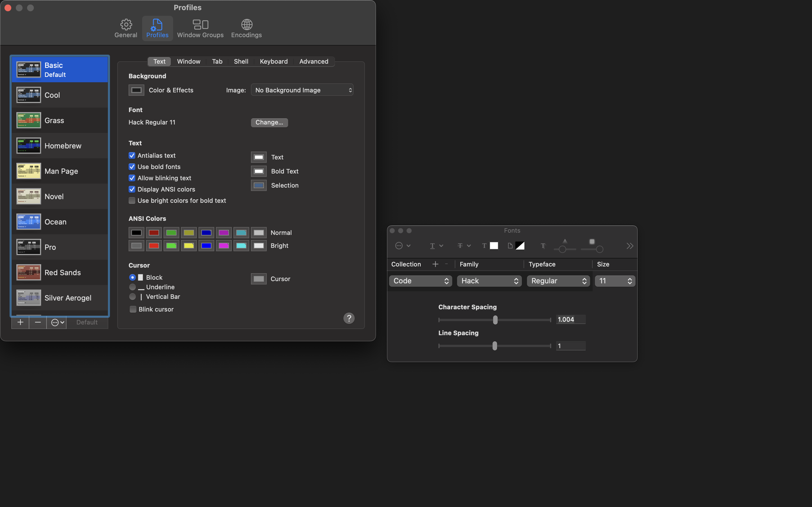Open the Window Groups pane

pos(200,28)
